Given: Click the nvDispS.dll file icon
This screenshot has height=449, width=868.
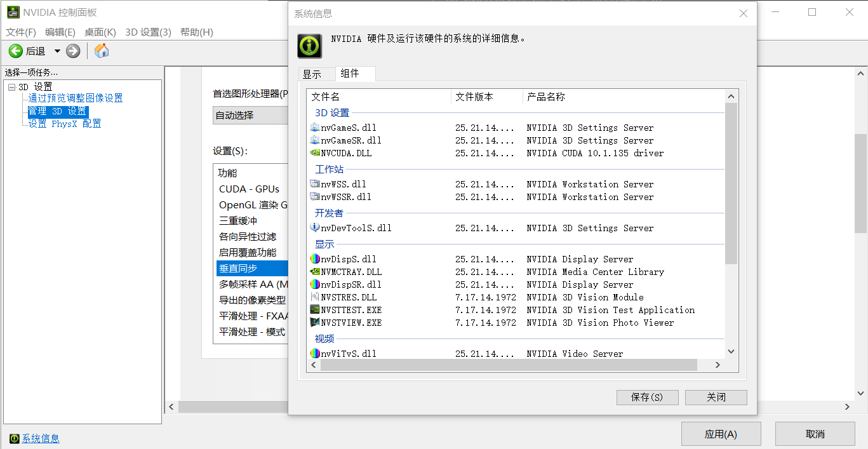Looking at the screenshot, I should pyautogui.click(x=315, y=259).
